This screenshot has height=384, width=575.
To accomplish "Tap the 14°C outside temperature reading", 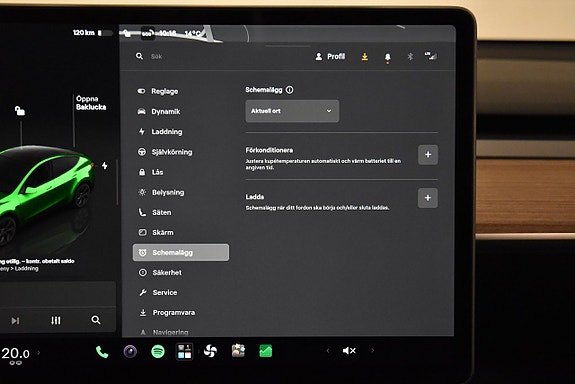I will click(193, 34).
